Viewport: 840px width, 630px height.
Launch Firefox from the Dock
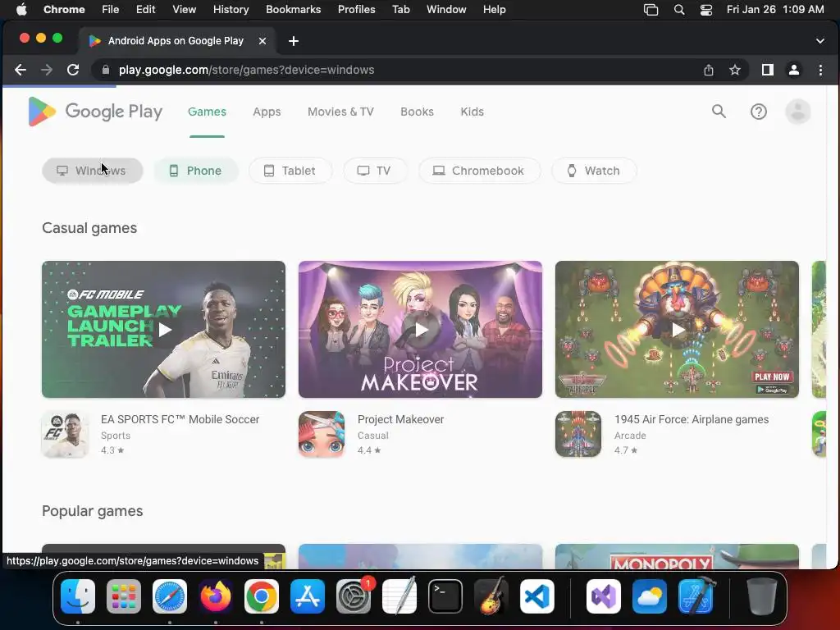tap(216, 596)
